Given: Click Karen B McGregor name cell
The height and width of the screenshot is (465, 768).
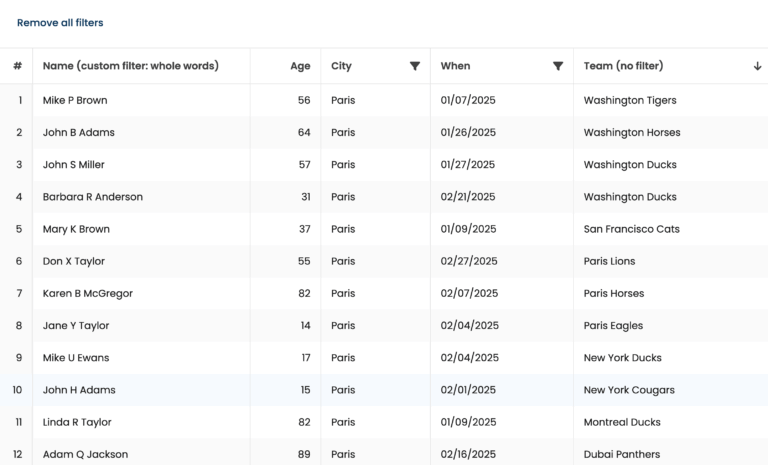Looking at the screenshot, I should 87,293.
